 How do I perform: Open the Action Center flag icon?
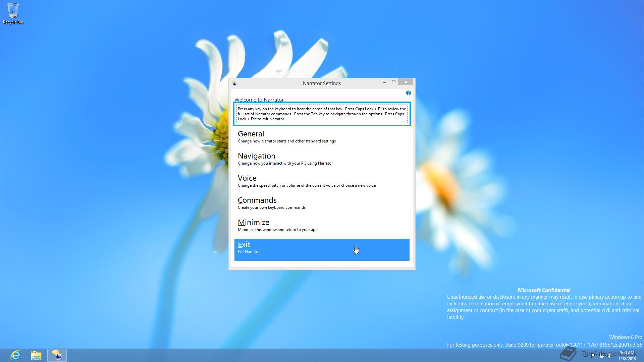tap(594, 356)
